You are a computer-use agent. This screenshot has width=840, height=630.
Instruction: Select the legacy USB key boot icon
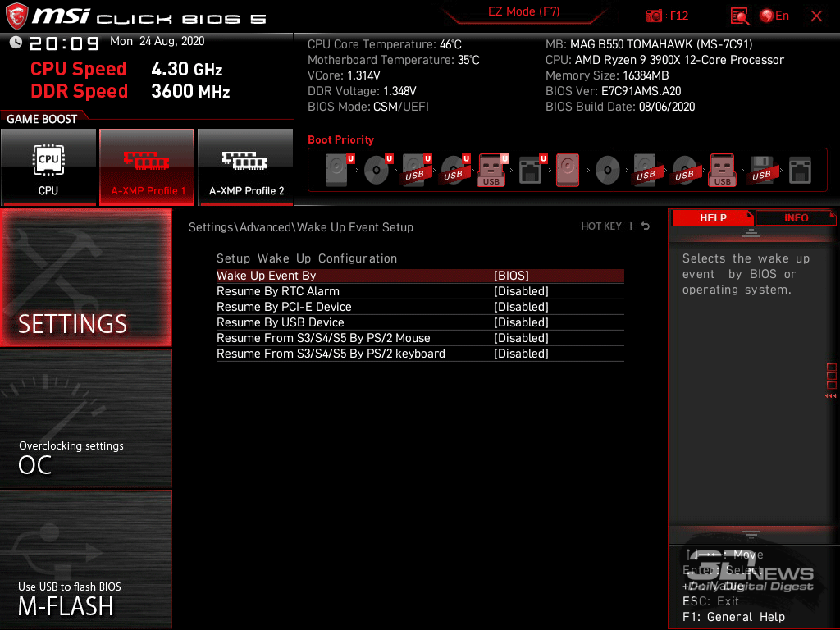click(x=723, y=170)
